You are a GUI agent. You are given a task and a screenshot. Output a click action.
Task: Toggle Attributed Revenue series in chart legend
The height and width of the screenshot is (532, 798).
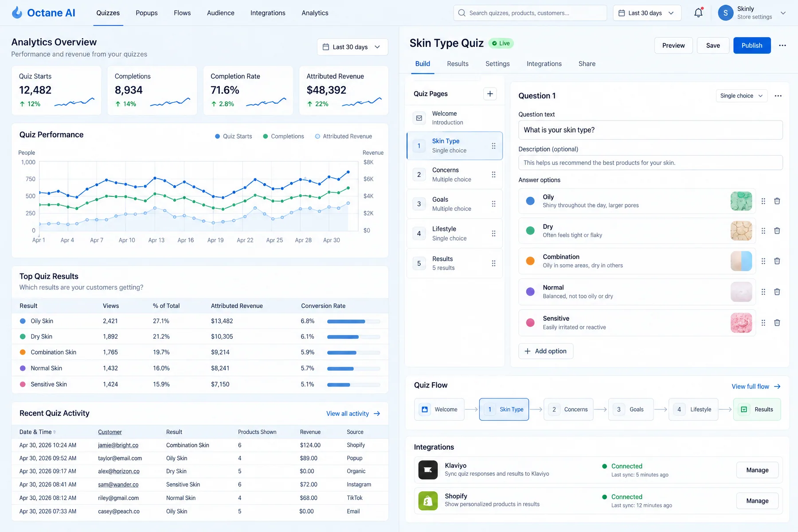point(344,137)
